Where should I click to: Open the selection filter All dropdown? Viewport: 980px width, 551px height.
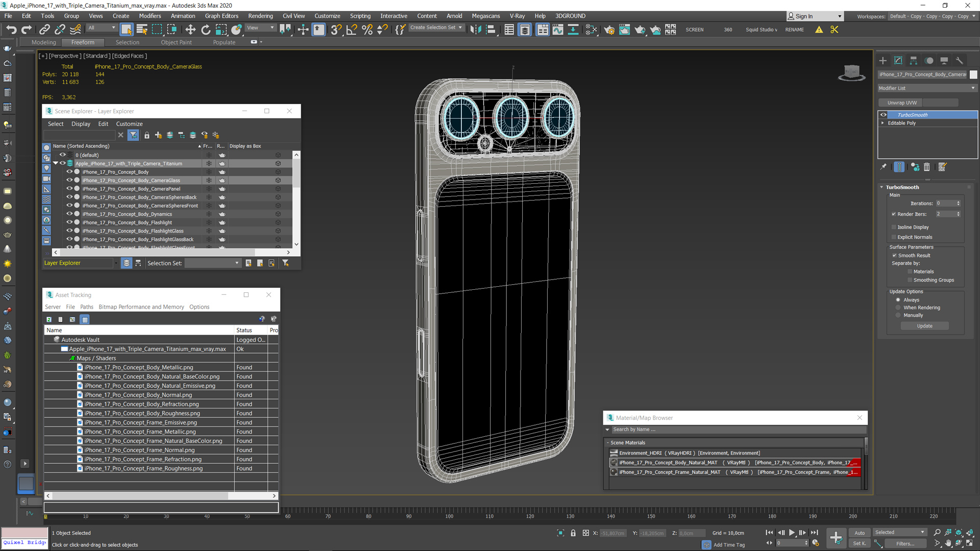(102, 28)
